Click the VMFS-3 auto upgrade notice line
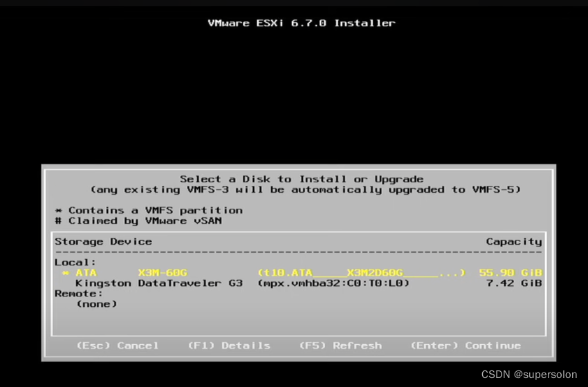Screen dimensions: 588x387 (306, 189)
